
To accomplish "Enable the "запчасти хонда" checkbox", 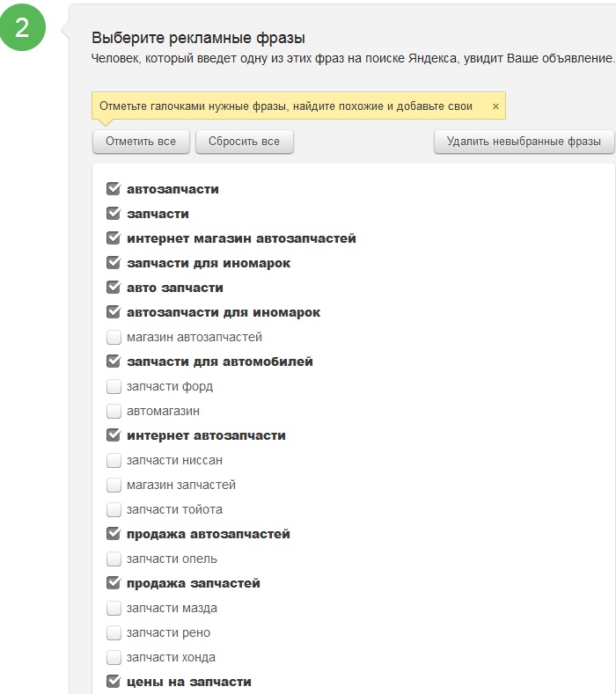I will 114,657.
